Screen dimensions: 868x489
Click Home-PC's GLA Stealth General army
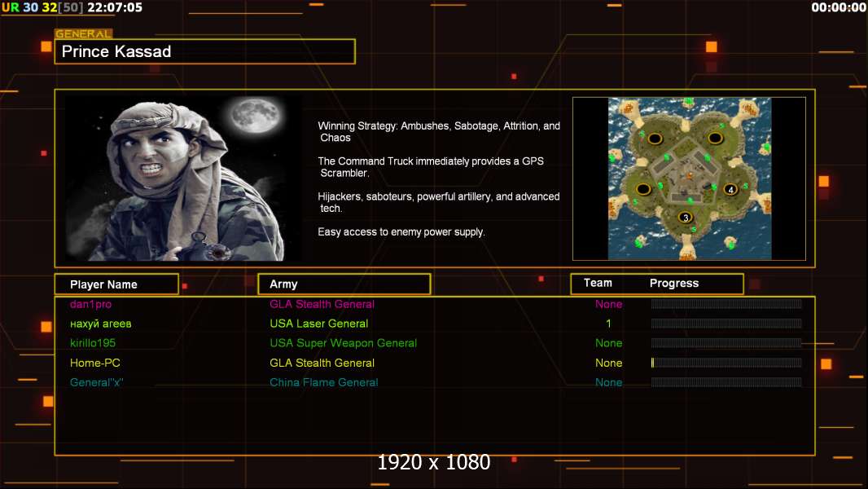322,363
